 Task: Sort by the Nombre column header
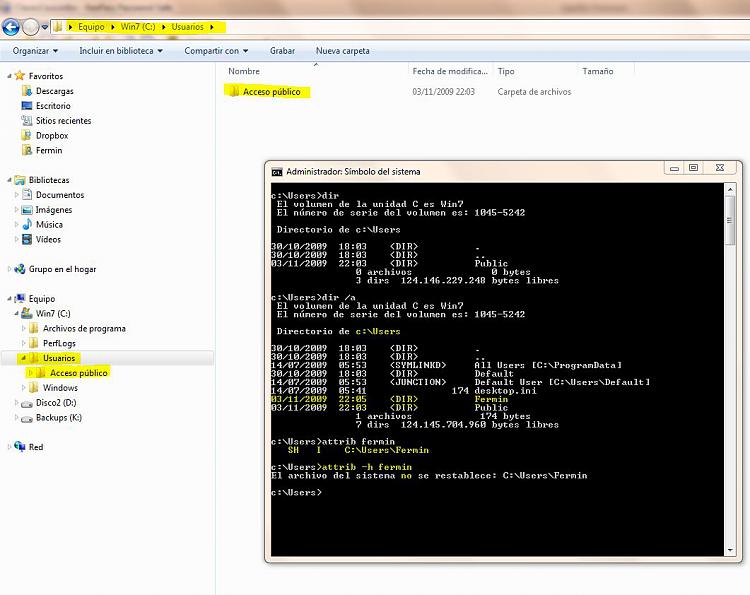244,71
